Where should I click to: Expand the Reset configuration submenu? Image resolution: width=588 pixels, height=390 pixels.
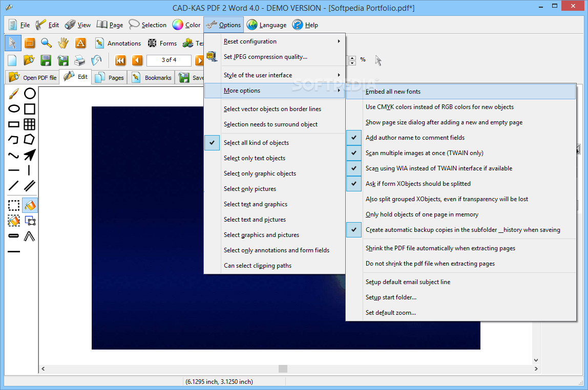tap(275, 41)
